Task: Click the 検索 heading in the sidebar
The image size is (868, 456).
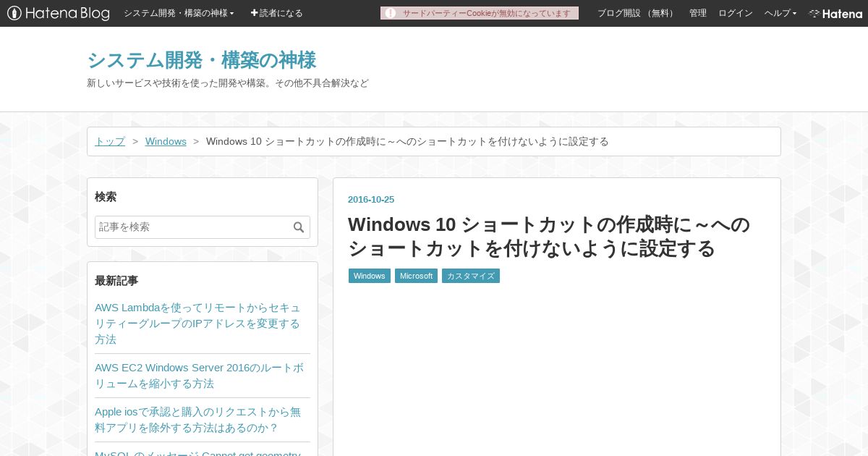Action: click(x=106, y=197)
